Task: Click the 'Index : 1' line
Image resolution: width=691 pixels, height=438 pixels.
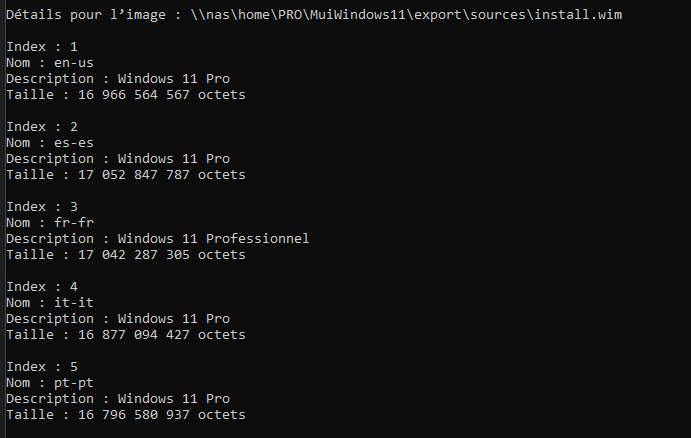Action: pos(42,47)
